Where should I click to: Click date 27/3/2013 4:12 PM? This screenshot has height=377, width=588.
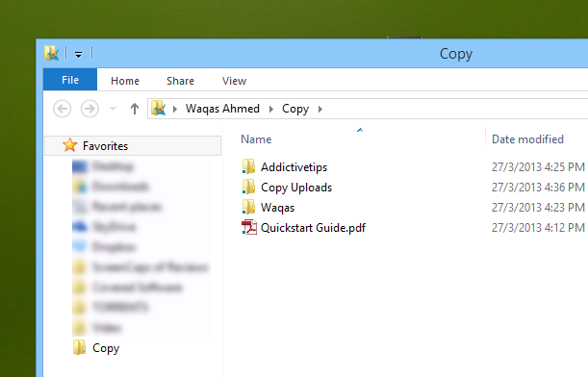point(538,228)
